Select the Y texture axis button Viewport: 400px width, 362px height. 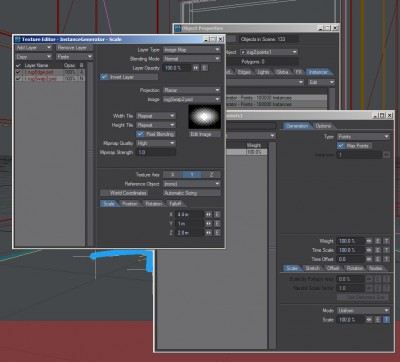192,174
